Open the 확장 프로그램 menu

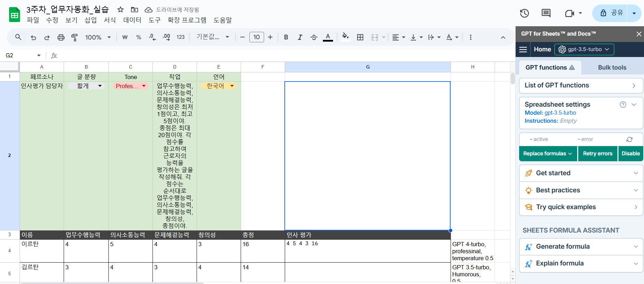[x=187, y=20]
